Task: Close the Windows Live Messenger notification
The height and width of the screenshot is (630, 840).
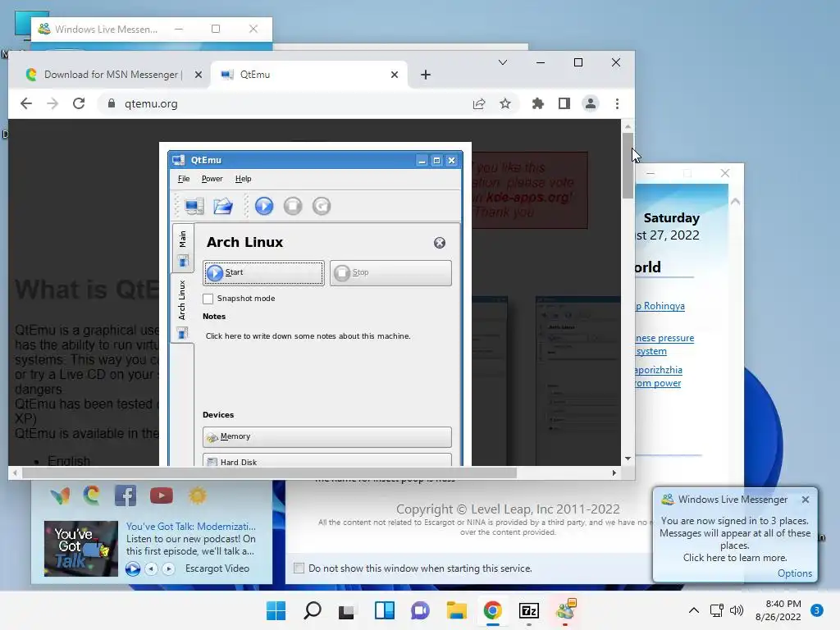Action: pos(806,500)
